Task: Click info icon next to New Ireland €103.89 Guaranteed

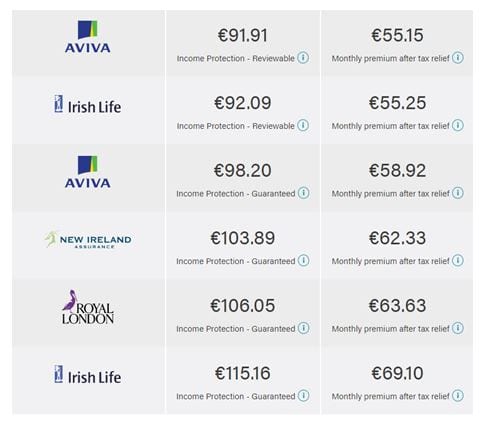Action: 304,260
